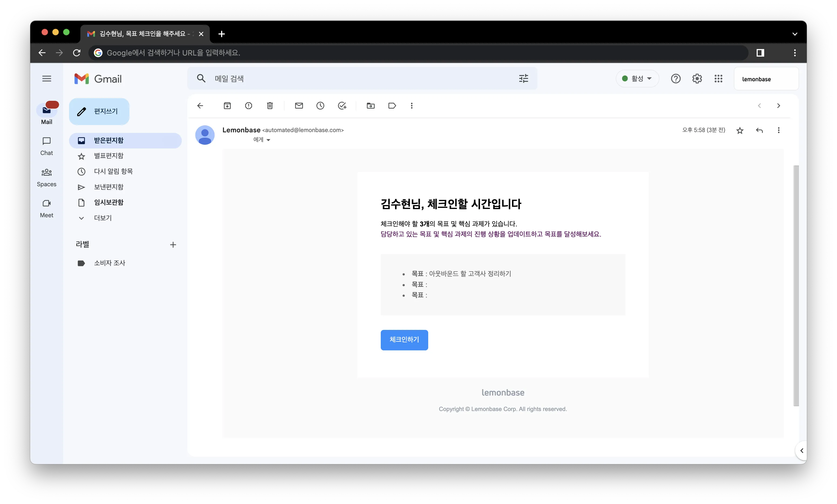The height and width of the screenshot is (504, 837).
Task: Open a new browser tab
Action: pos(221,34)
